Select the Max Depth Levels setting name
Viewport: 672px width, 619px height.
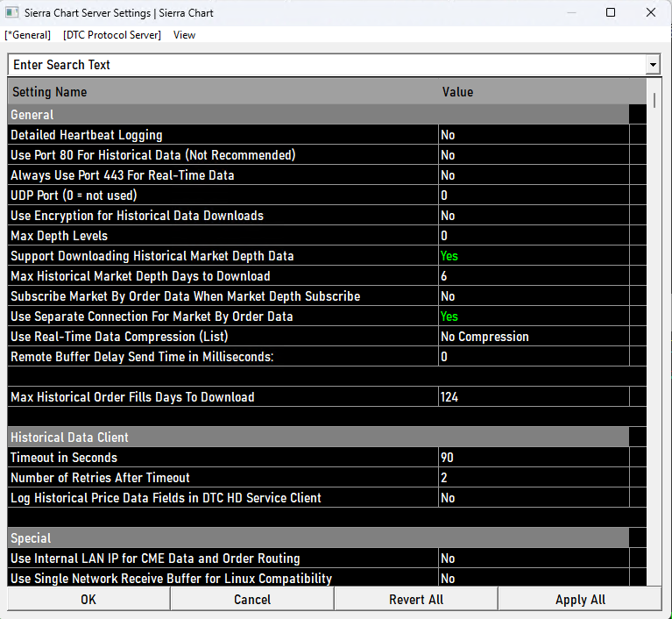[223, 236]
